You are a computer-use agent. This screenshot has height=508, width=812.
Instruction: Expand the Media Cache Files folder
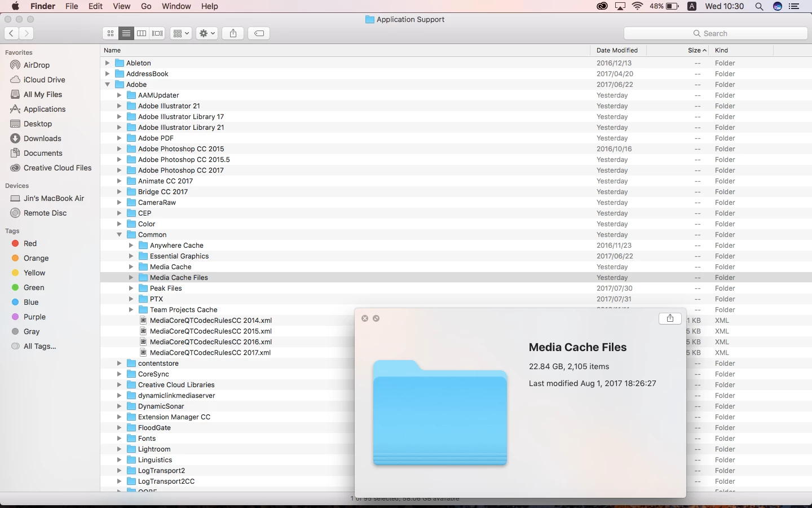[x=131, y=277]
